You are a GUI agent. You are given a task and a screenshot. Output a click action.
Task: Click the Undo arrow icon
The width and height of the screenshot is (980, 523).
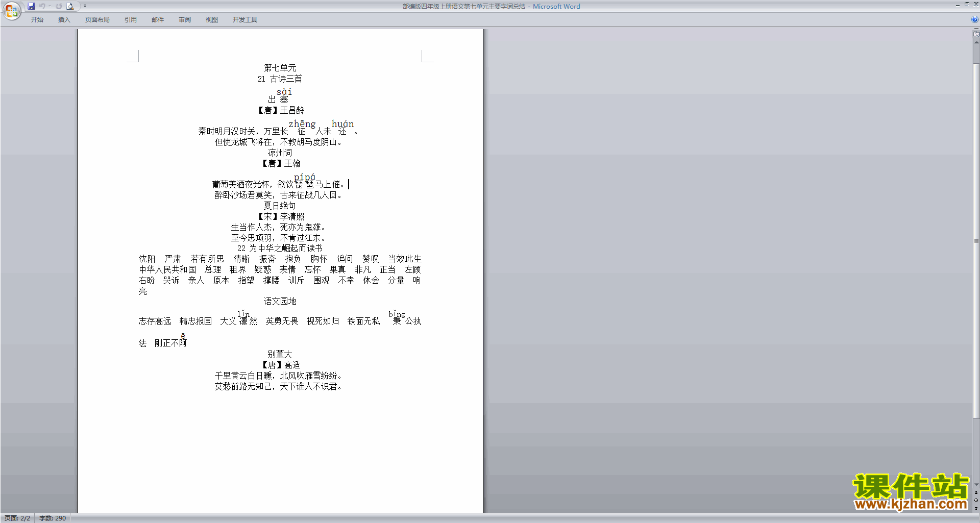click(x=42, y=6)
